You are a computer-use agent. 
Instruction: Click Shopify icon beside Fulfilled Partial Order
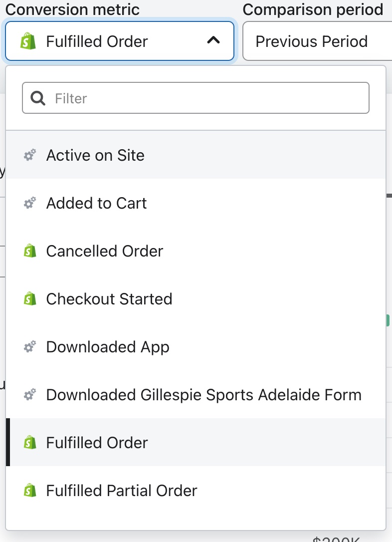click(x=30, y=491)
